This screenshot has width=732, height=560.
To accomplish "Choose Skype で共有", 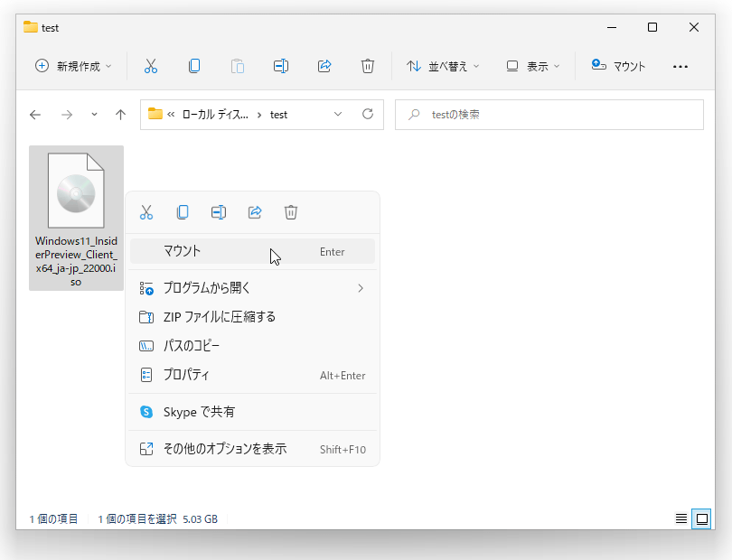I will click(252, 412).
